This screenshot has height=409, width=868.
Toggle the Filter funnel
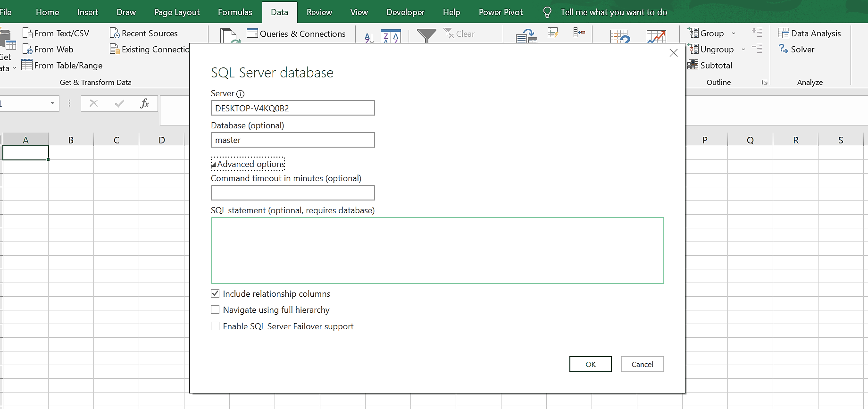[x=426, y=36]
